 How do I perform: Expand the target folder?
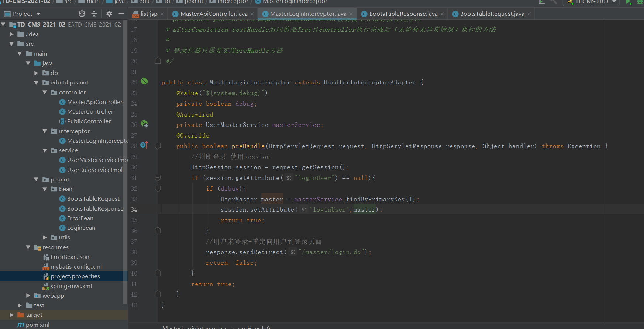[11, 315]
